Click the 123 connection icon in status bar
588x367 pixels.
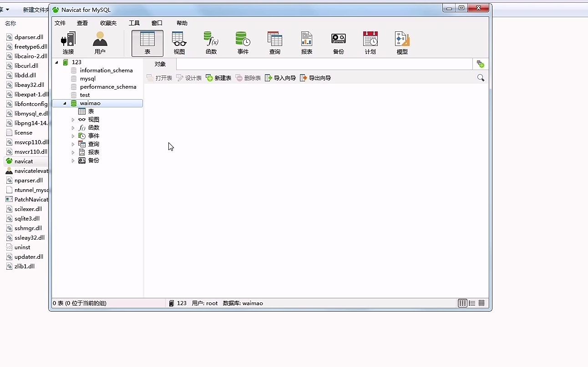click(172, 303)
